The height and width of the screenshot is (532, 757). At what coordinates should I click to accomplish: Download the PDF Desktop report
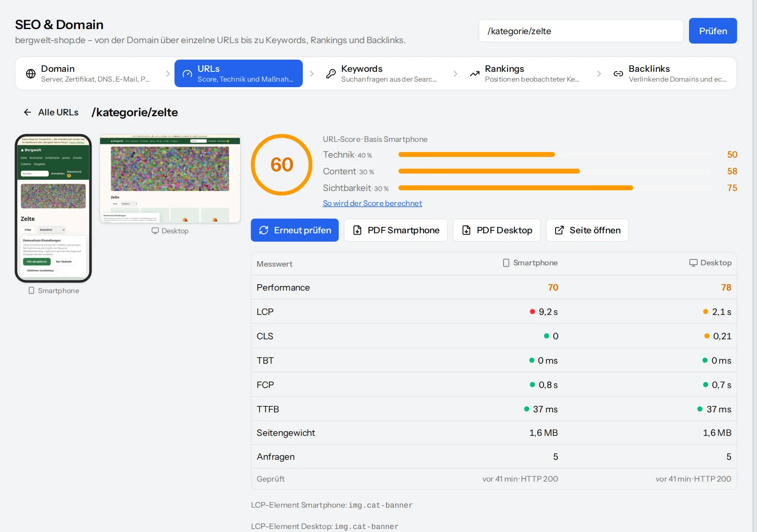(x=497, y=230)
